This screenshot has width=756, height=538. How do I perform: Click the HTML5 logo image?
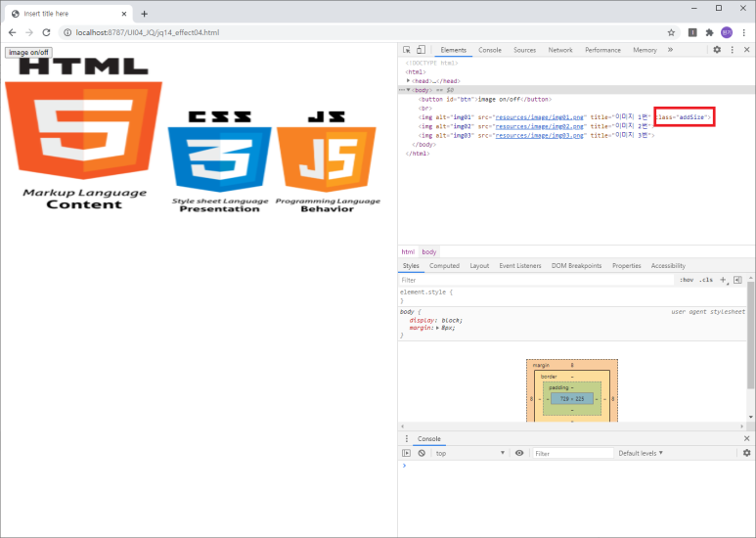(84, 134)
